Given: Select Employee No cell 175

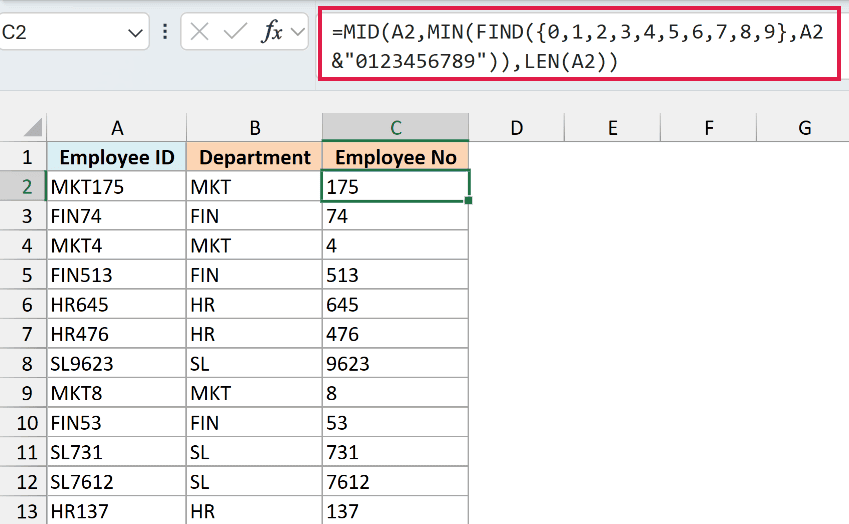Looking at the screenshot, I should (x=395, y=187).
